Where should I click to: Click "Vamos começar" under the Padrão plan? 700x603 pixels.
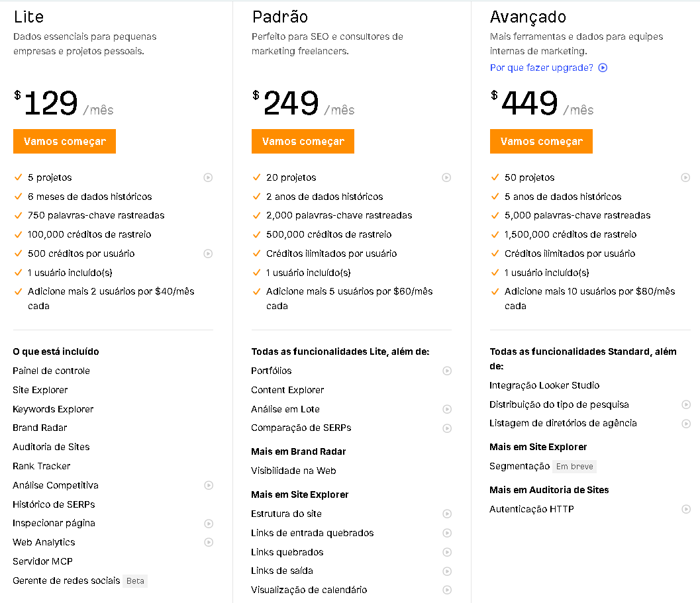tap(303, 141)
